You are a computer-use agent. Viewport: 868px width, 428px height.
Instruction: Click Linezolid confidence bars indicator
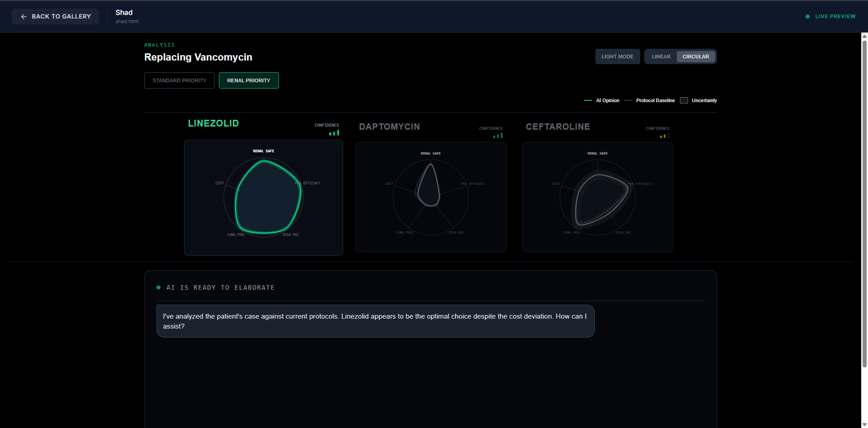pos(334,133)
